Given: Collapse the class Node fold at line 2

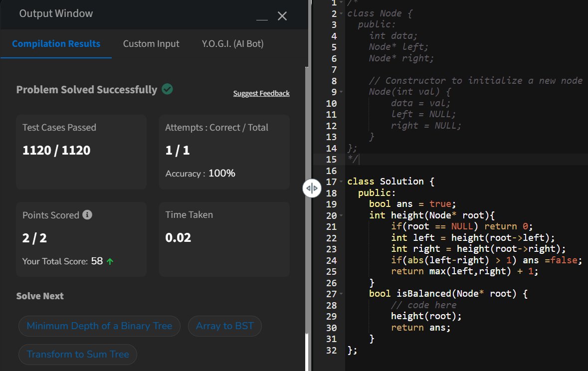Looking at the screenshot, I should pos(341,13).
